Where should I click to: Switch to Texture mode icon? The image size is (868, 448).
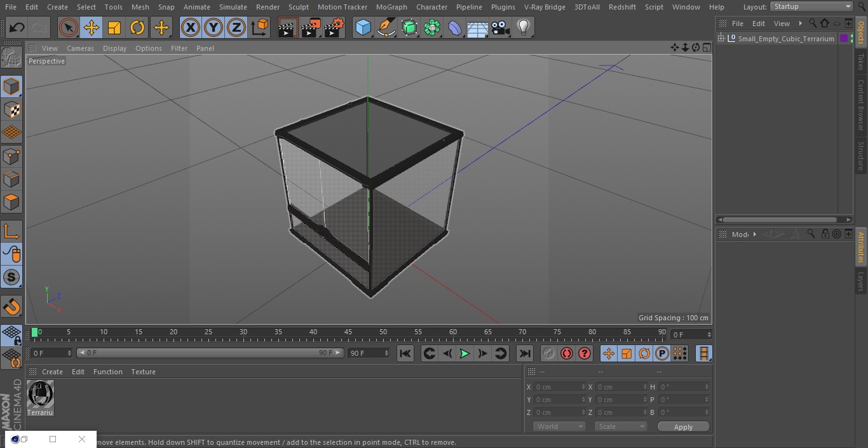(x=11, y=109)
